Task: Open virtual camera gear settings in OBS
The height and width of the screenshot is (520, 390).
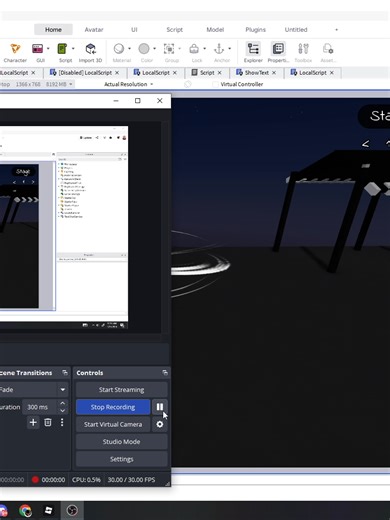Action: pyautogui.click(x=160, y=424)
